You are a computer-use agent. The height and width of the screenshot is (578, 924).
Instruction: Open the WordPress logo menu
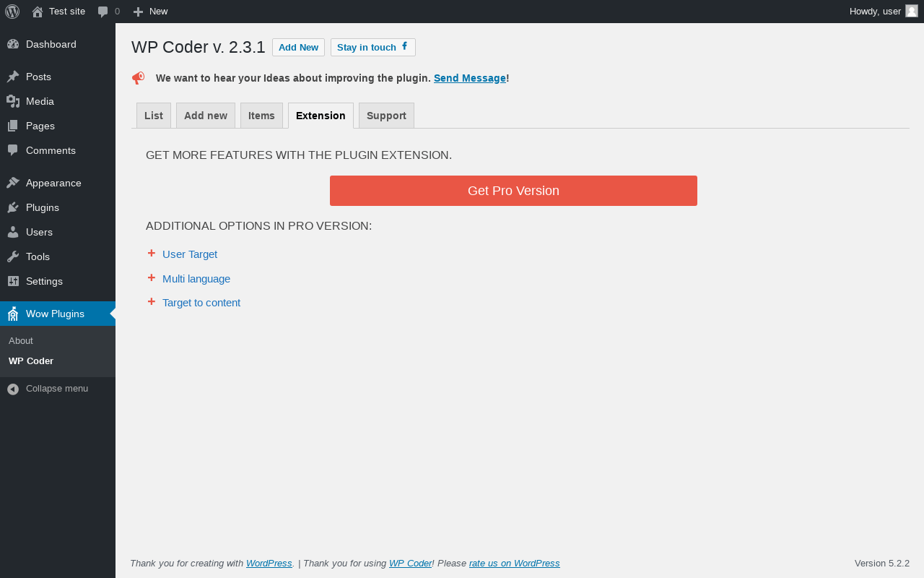tap(12, 12)
